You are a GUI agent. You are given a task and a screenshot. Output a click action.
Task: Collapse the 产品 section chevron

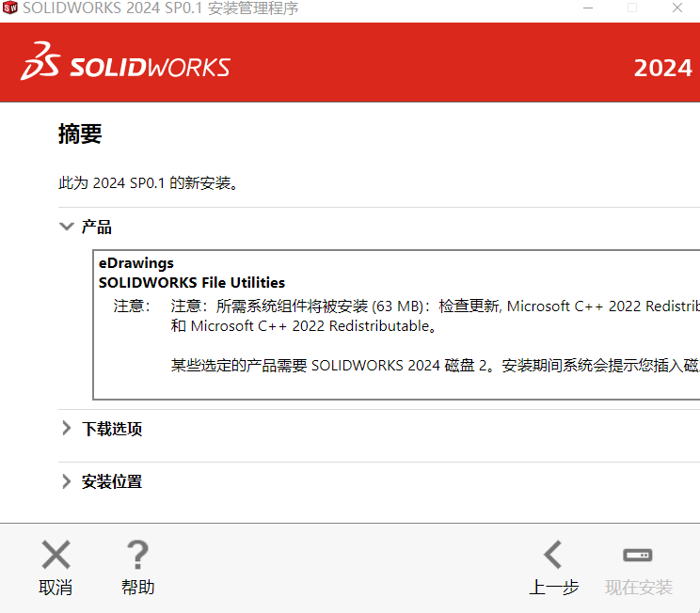[66, 227]
